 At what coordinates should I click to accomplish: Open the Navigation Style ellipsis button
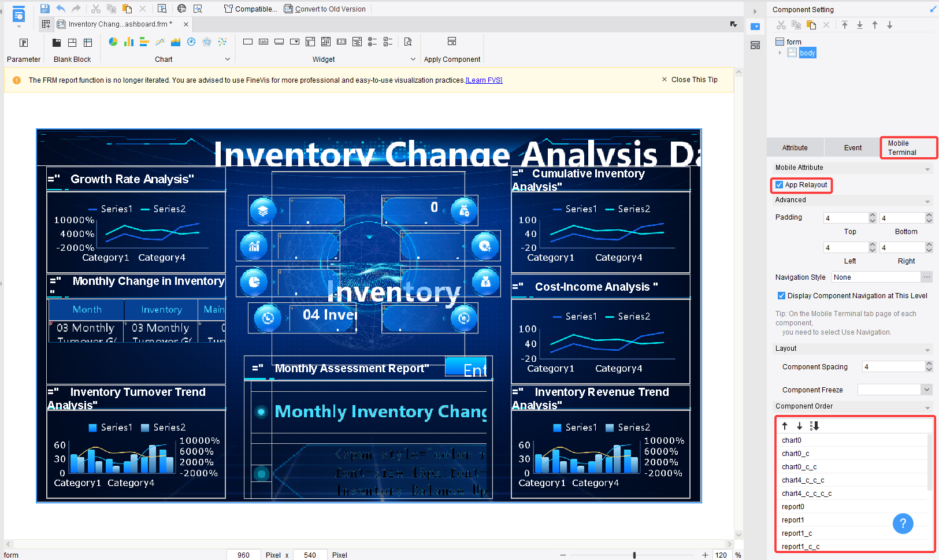[x=927, y=277]
